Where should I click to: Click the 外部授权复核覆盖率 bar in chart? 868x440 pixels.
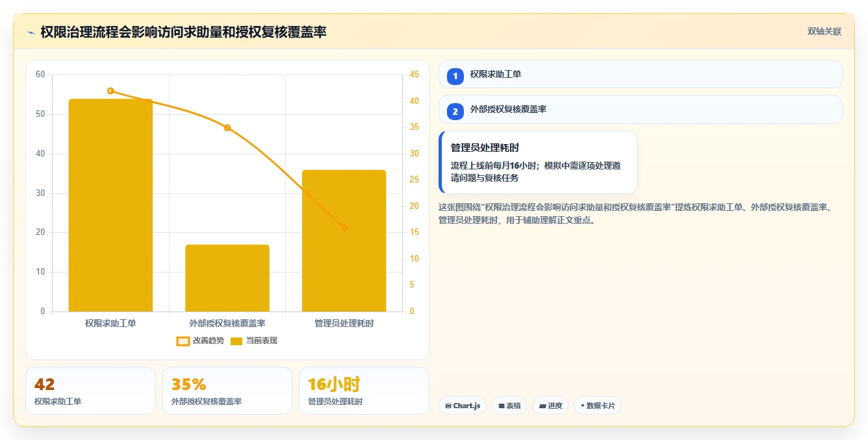coord(227,278)
